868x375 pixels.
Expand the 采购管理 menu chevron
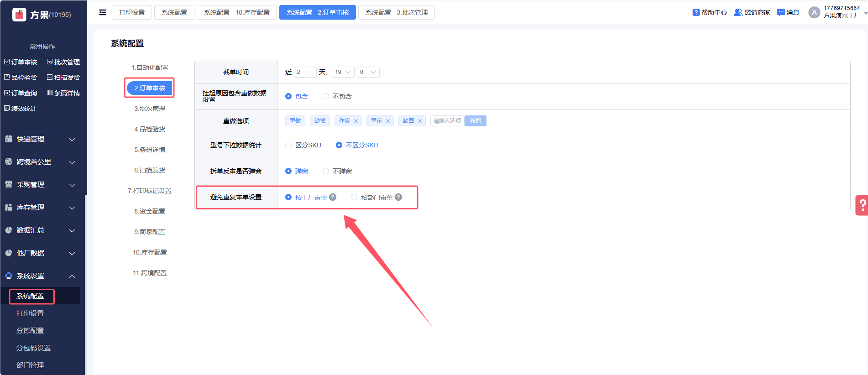coord(72,185)
